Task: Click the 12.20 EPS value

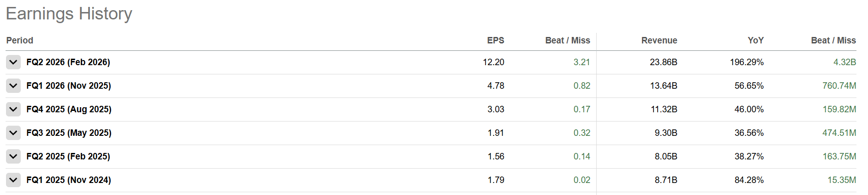Action: click(x=493, y=62)
